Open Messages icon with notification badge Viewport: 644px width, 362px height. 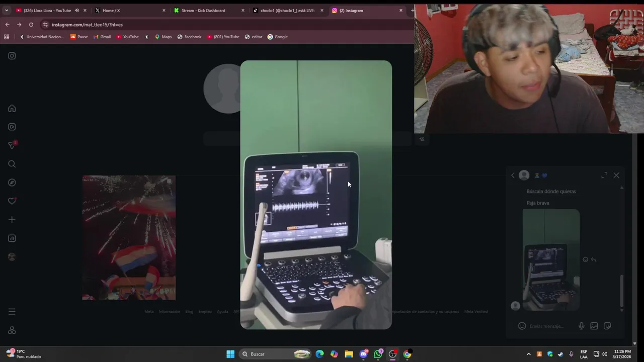(x=12, y=145)
